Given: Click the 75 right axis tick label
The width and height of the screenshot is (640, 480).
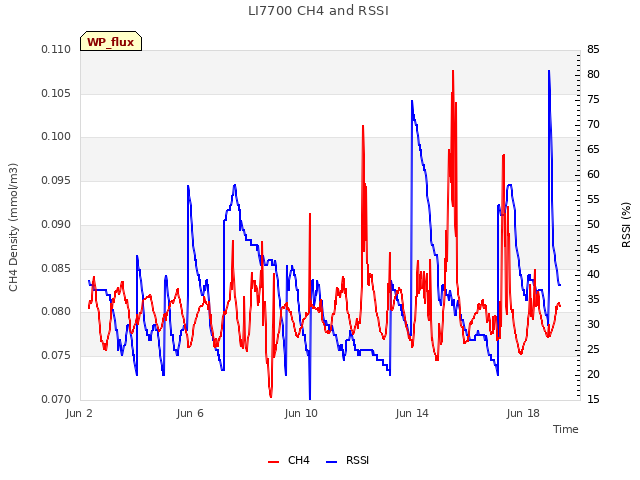Looking at the screenshot, I should (x=593, y=100).
